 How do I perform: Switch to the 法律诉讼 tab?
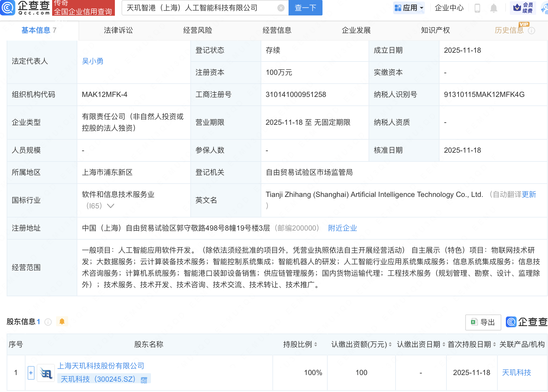point(118,30)
